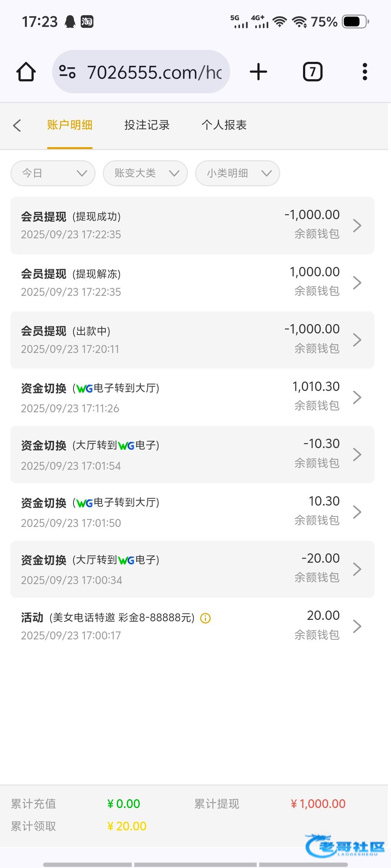This screenshot has width=391, height=868.
Task: Select the 账户明细 tab
Action: (70, 125)
